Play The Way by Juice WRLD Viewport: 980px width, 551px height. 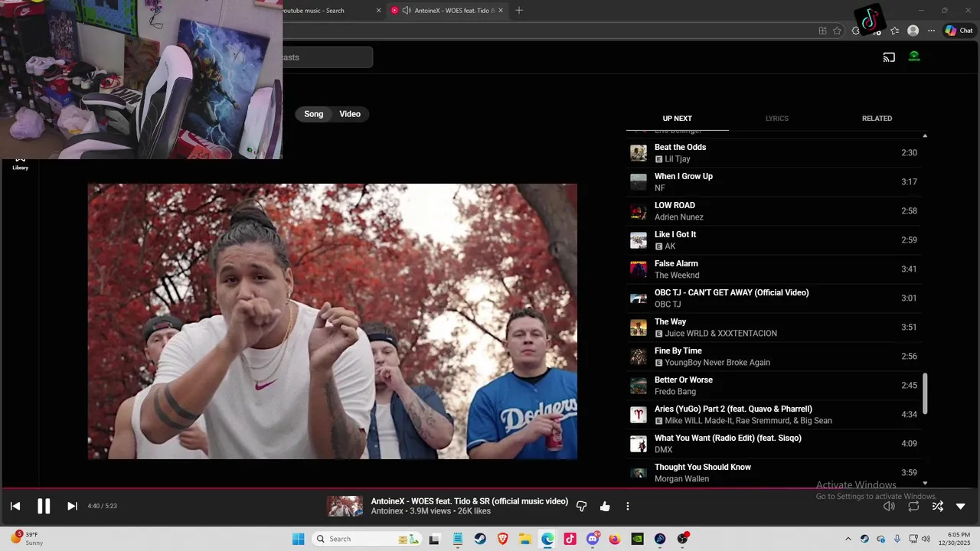point(773,328)
